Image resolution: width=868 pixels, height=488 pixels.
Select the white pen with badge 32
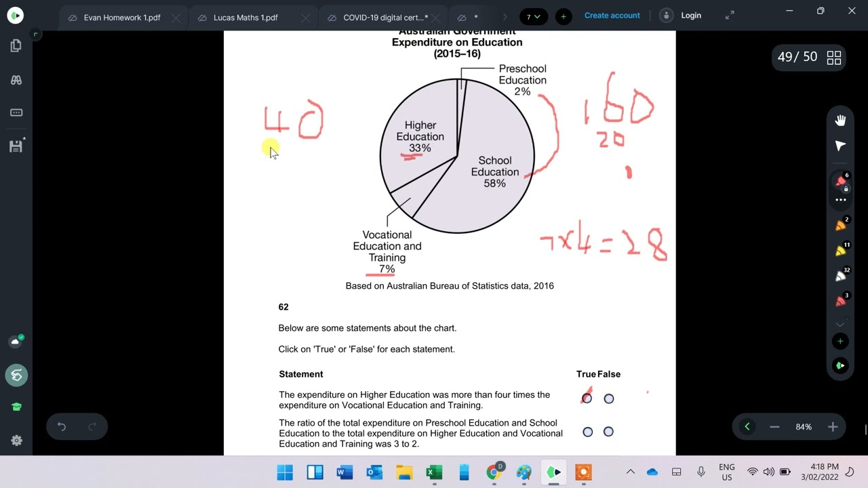coord(841,276)
